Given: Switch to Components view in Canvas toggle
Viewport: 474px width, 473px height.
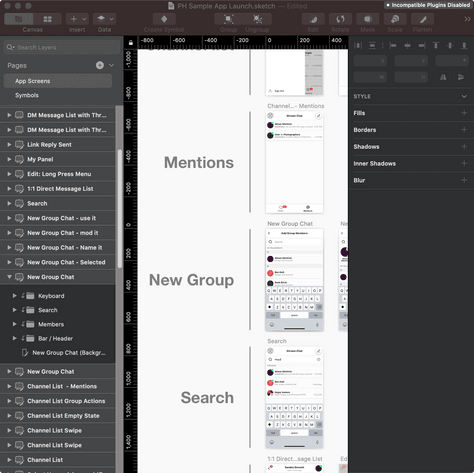Looking at the screenshot, I should point(47,19).
